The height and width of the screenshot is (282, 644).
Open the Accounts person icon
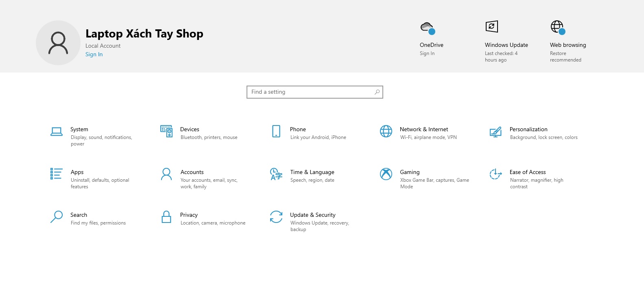[166, 174]
